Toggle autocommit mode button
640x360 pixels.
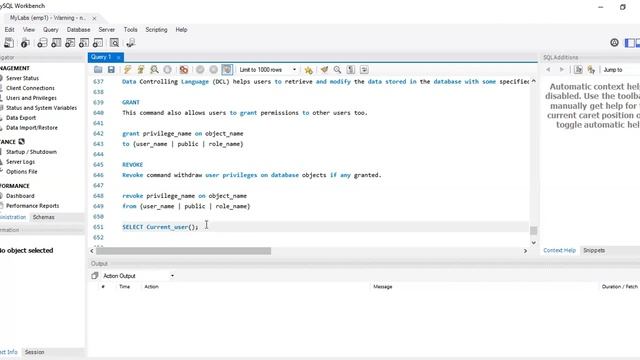pyautogui.click(x=227, y=70)
